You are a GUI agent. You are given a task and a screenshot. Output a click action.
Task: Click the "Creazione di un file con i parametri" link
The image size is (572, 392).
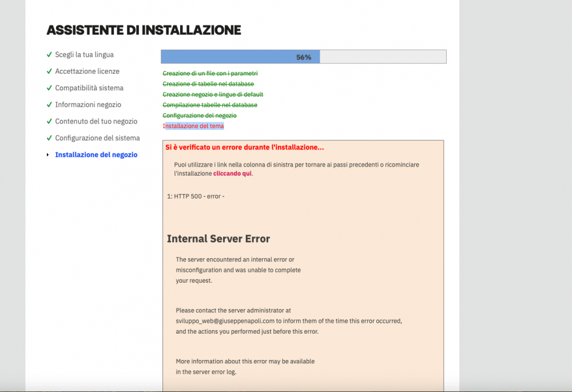click(x=210, y=73)
